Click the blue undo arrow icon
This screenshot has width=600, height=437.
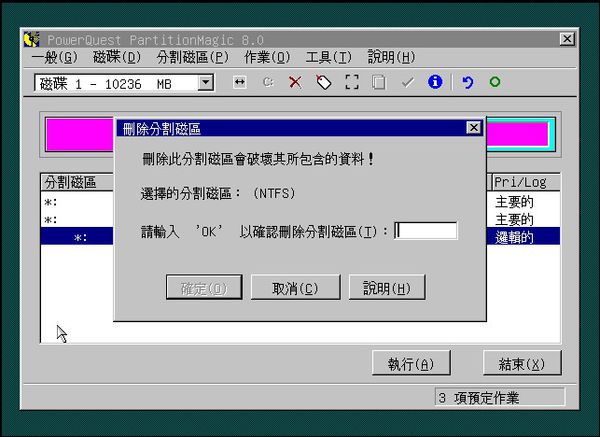click(x=467, y=82)
